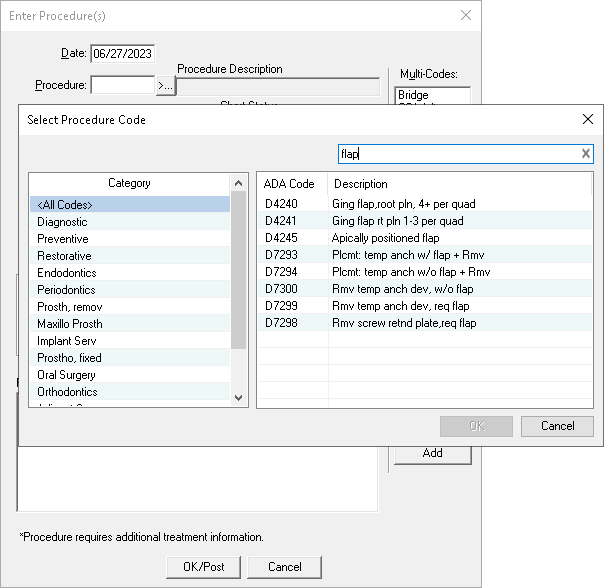Click 'Rmv screw retnd plate,req flap' description
The width and height of the screenshot is (604, 588).
click(404, 322)
